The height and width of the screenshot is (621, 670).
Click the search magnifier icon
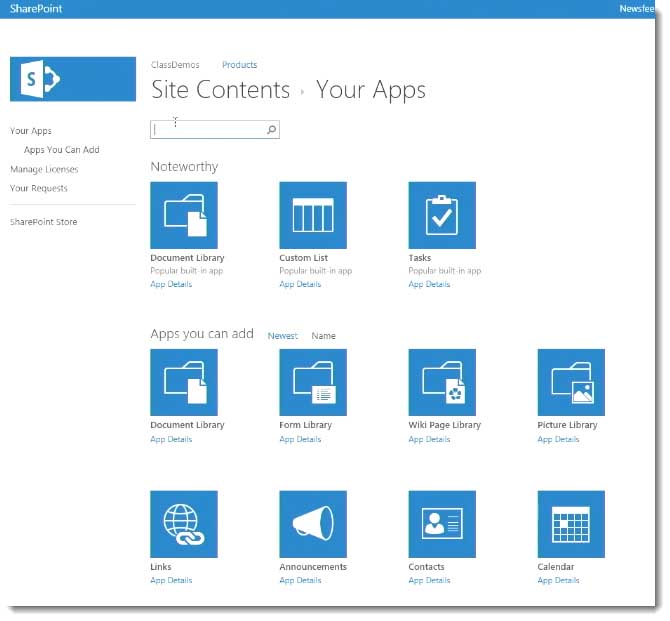point(271,129)
